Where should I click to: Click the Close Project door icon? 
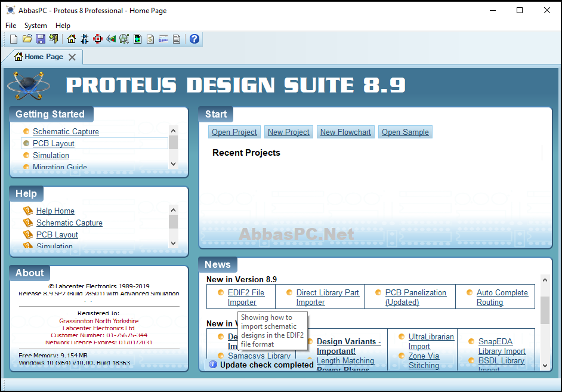click(x=54, y=39)
